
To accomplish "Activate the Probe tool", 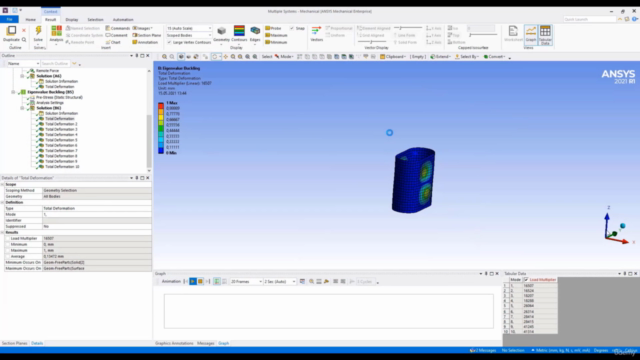I will click(x=273, y=28).
